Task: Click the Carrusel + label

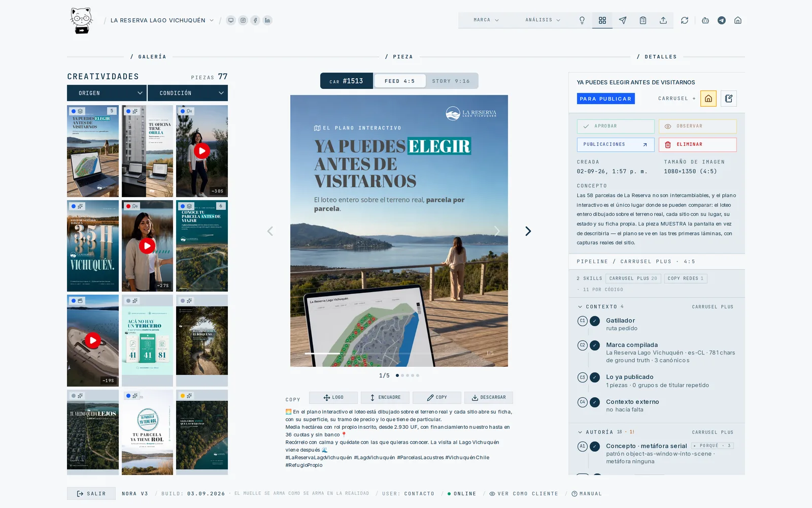Action: coord(677,99)
